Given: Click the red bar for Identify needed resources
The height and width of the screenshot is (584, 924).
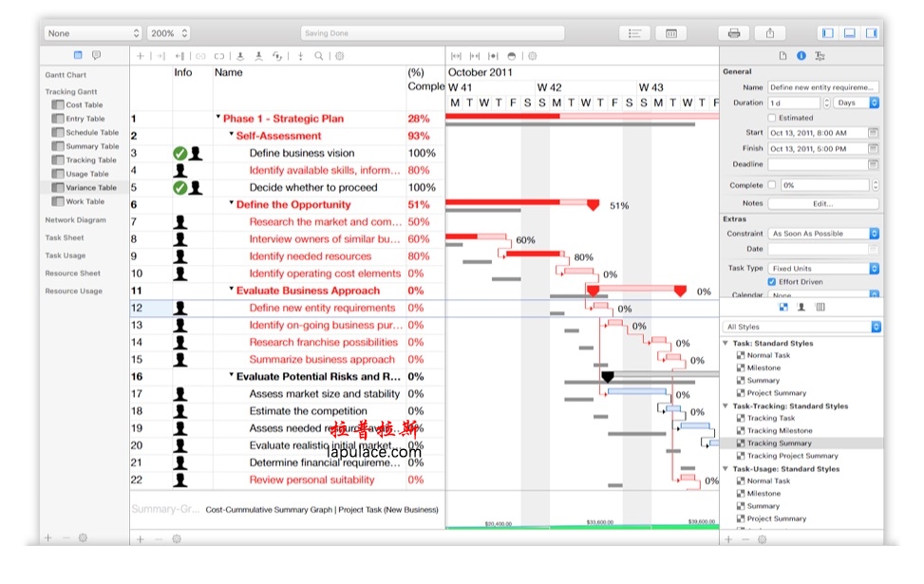Looking at the screenshot, I should (535, 254).
